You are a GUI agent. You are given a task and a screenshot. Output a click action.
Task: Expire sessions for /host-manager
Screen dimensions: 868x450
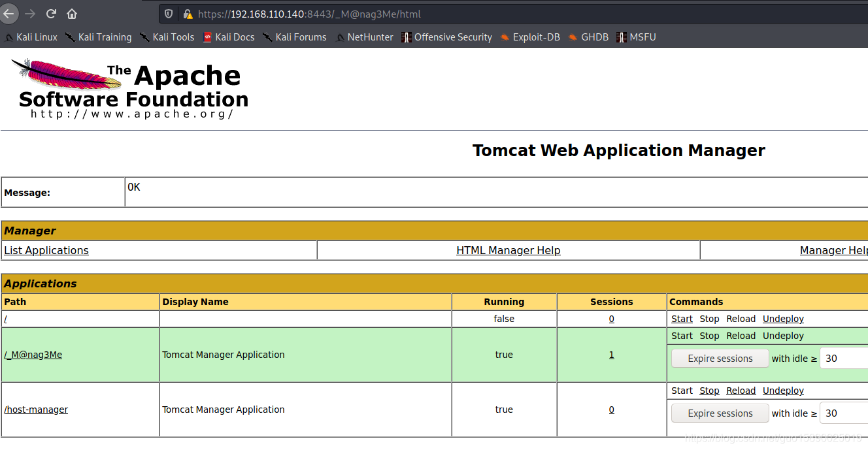tap(720, 413)
